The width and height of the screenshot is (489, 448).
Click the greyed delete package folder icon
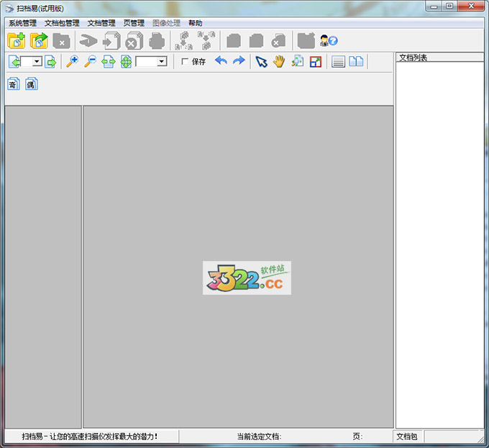click(61, 40)
